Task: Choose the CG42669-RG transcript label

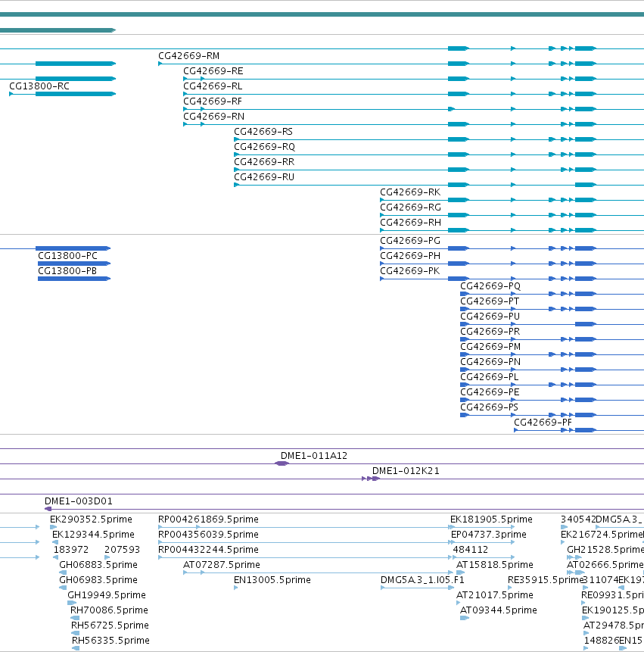Action: 410,207
